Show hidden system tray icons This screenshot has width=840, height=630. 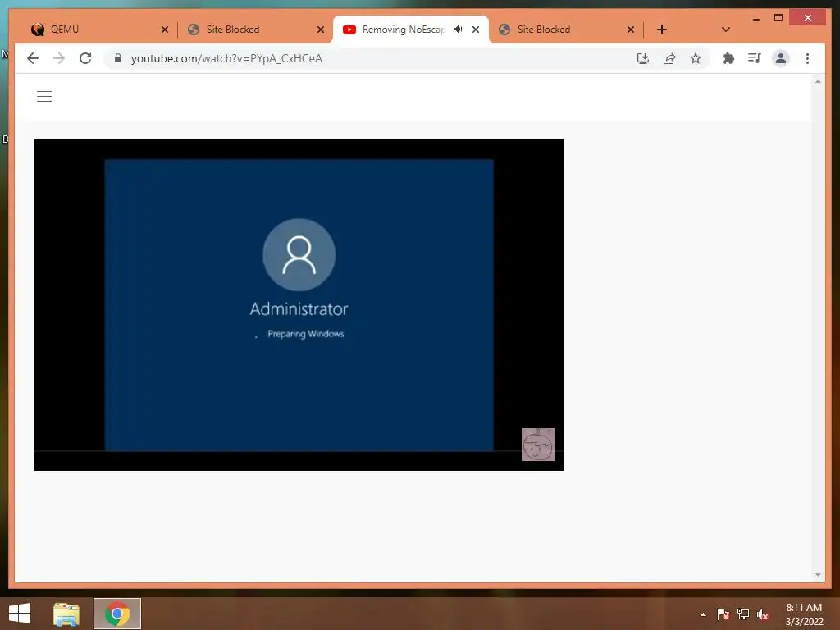[703, 614]
